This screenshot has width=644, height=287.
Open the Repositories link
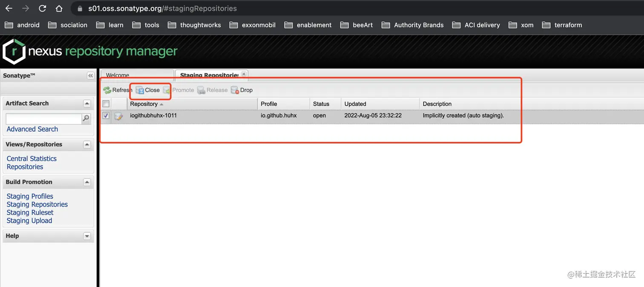click(x=25, y=167)
